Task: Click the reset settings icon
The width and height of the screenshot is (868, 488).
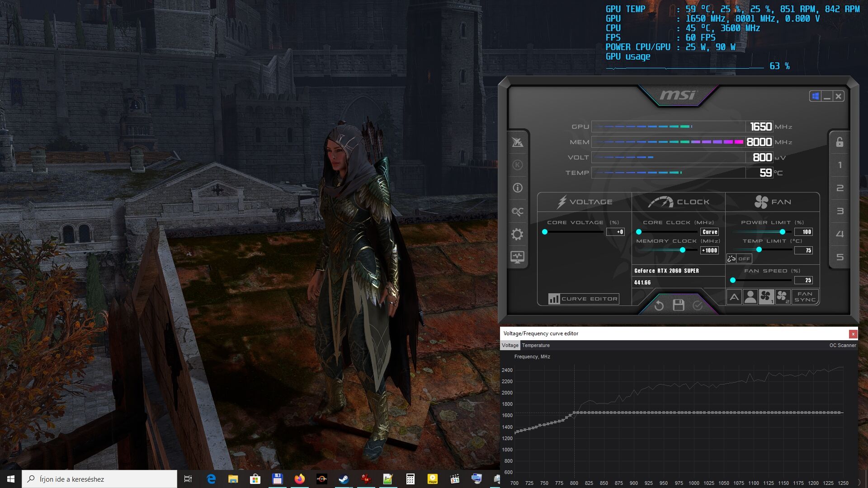Action: pos(659,305)
